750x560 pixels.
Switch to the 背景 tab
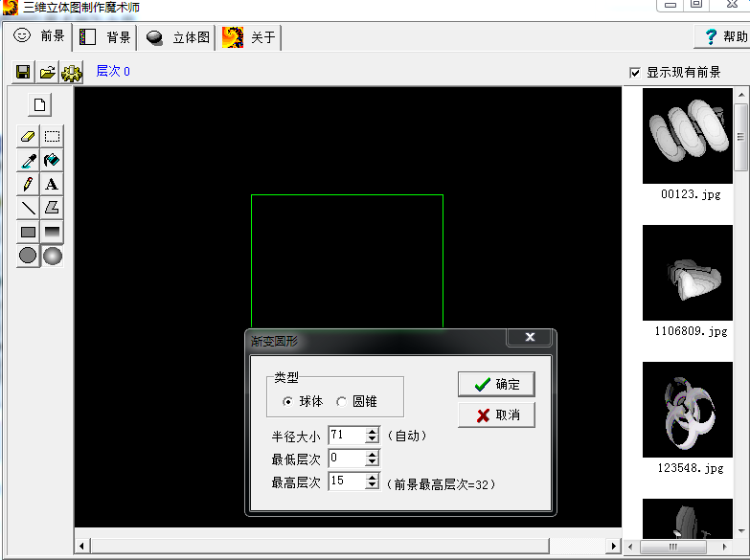pyautogui.click(x=104, y=37)
